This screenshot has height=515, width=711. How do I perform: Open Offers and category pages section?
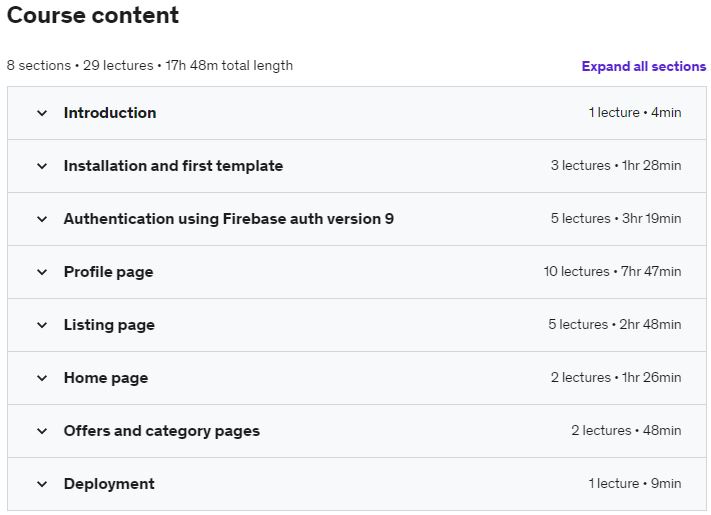pos(161,431)
